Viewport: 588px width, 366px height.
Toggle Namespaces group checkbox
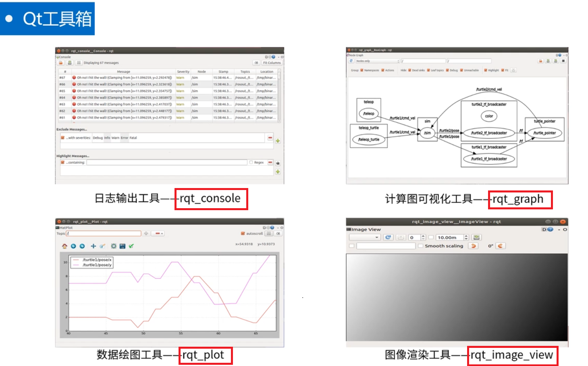click(x=362, y=70)
